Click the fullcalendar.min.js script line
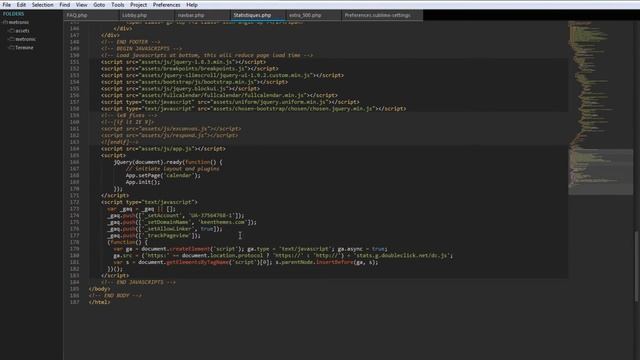The width and height of the screenshot is (640, 360). tap(219, 95)
